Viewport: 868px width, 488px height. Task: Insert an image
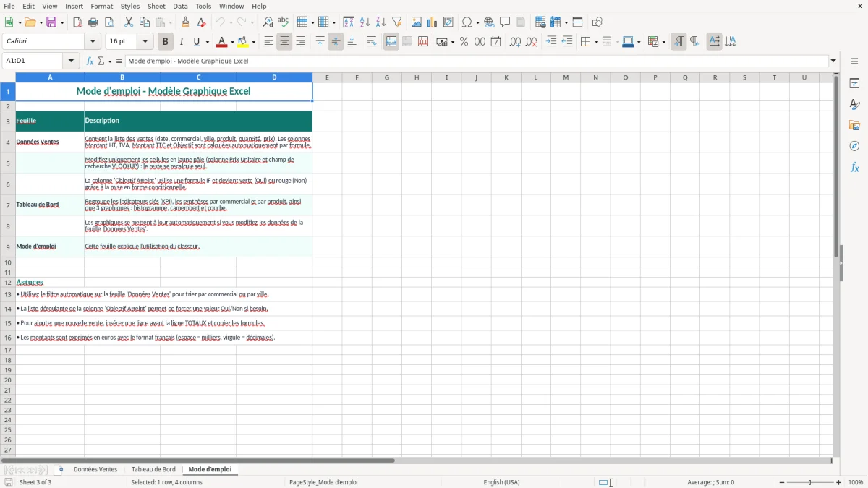(417, 22)
